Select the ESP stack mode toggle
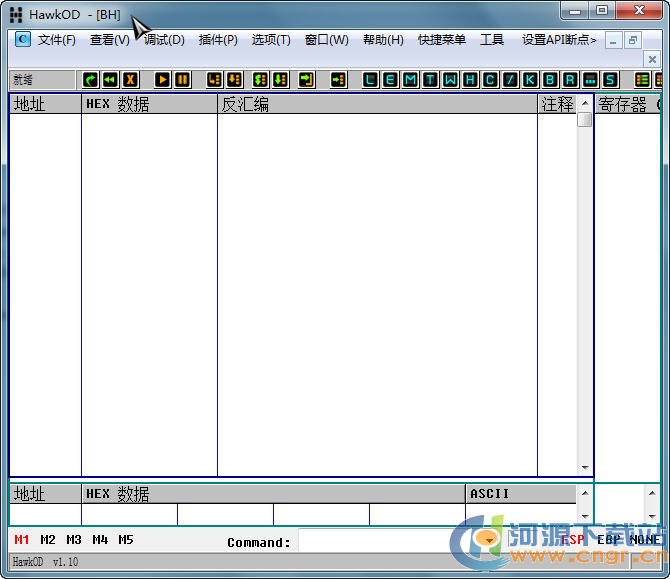This screenshot has width=670, height=579. (572, 540)
